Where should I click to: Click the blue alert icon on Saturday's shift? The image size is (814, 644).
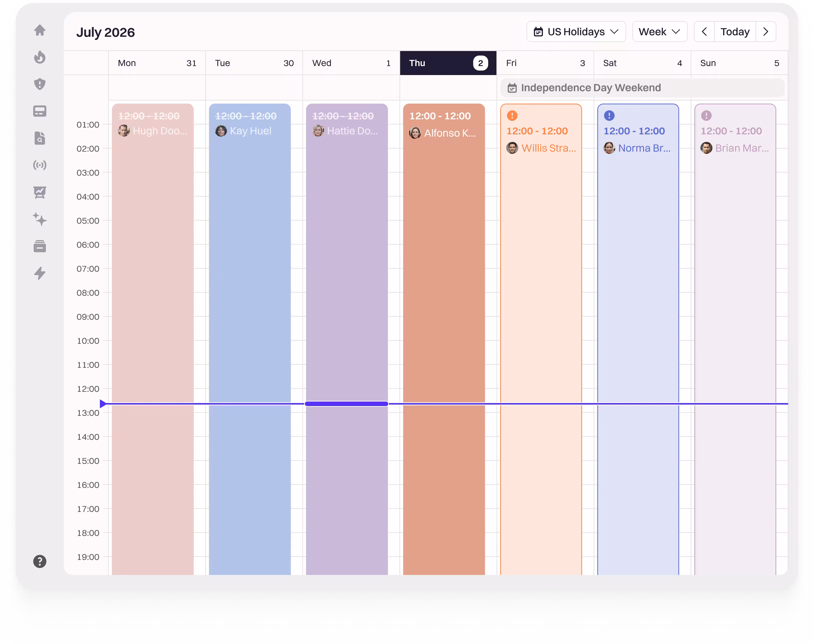(609, 116)
